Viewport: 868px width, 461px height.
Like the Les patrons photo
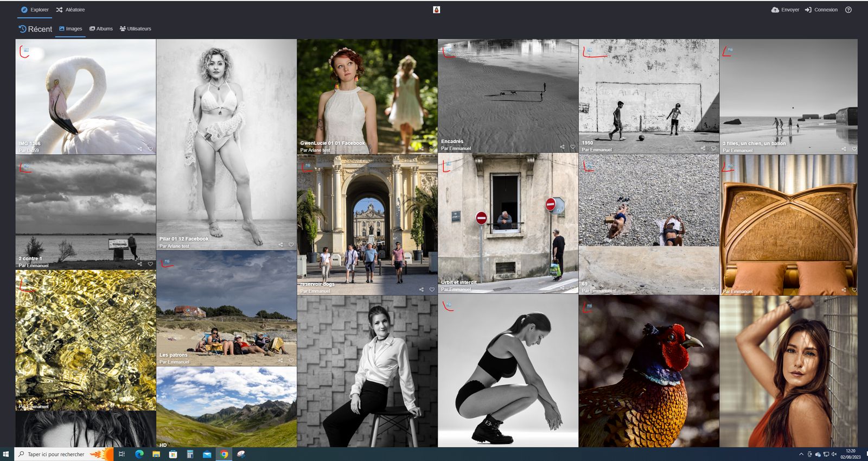tap(291, 360)
